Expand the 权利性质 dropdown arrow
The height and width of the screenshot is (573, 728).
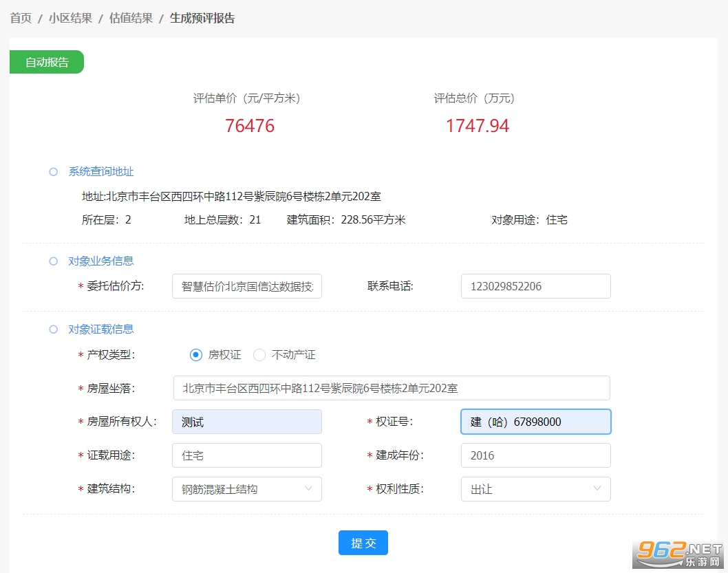click(x=597, y=488)
